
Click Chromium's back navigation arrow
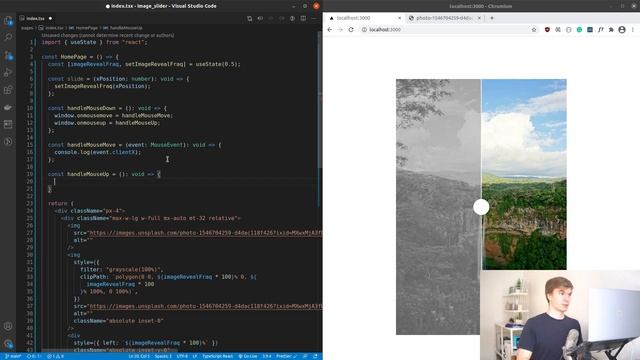coord(330,29)
